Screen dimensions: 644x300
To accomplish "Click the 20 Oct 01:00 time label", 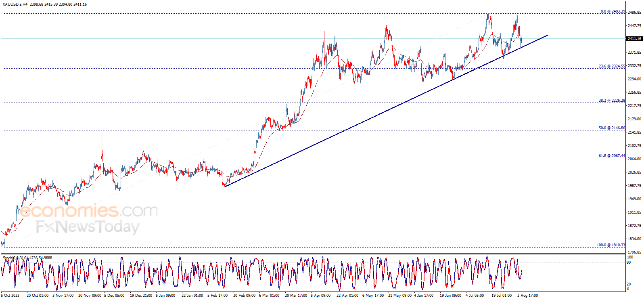I will coord(38,296).
